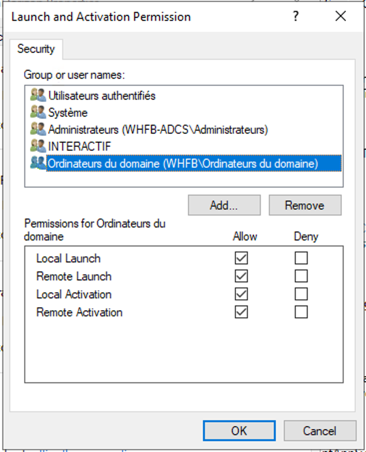Close the Launch and Activation Permission dialog
This screenshot has width=366, height=452.
[341, 16]
